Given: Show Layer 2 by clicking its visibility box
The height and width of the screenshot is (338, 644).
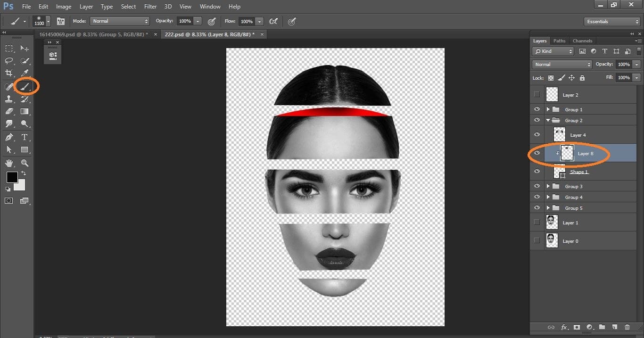Looking at the screenshot, I should point(537,94).
